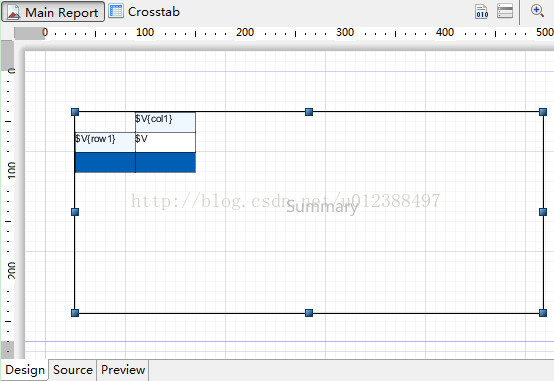Screen dimensions: 554x381
Task: Click the bottom-middle crosstab resize handle
Action: 309,313
